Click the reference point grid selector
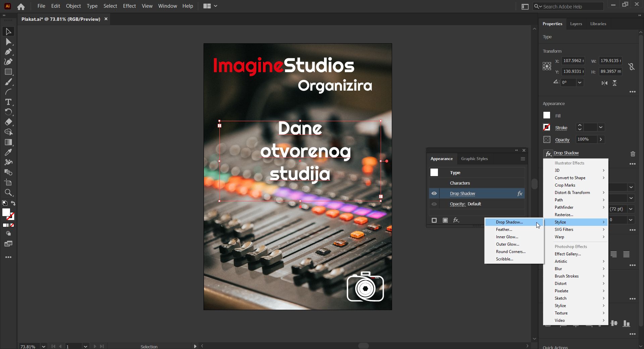This screenshot has height=349, width=644. pos(547,66)
